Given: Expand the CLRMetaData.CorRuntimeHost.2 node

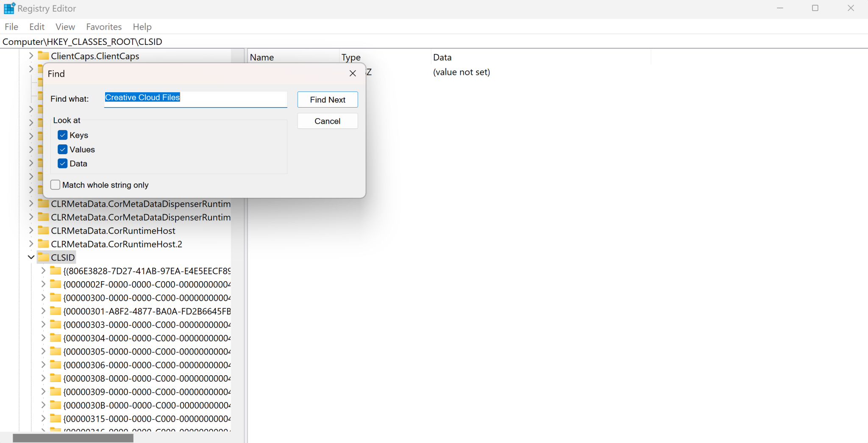Looking at the screenshot, I should pos(31,244).
